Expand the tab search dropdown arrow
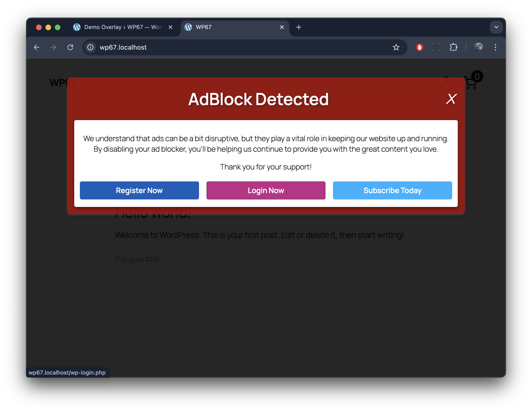 click(x=496, y=27)
